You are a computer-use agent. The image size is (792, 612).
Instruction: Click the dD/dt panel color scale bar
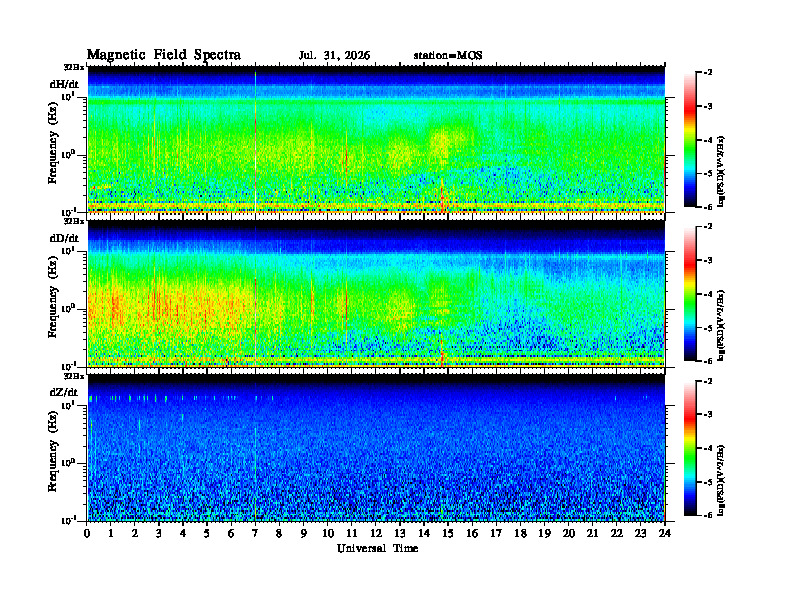pos(690,294)
